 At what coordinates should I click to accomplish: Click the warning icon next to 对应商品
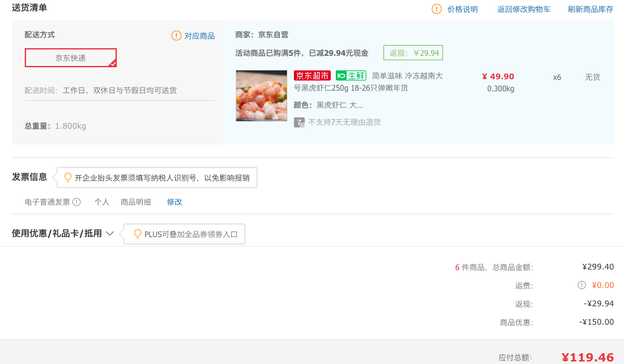pos(176,36)
